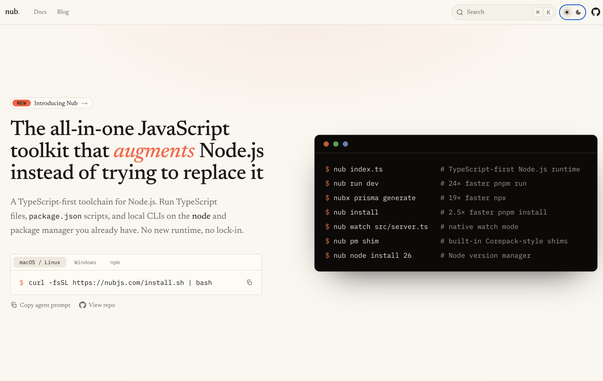The width and height of the screenshot is (603, 381).
Task: Click the search magnifier icon
Action: (460, 12)
